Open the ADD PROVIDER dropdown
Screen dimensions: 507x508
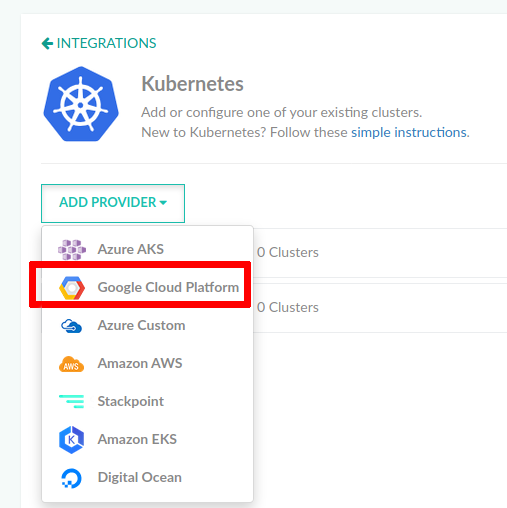point(113,203)
